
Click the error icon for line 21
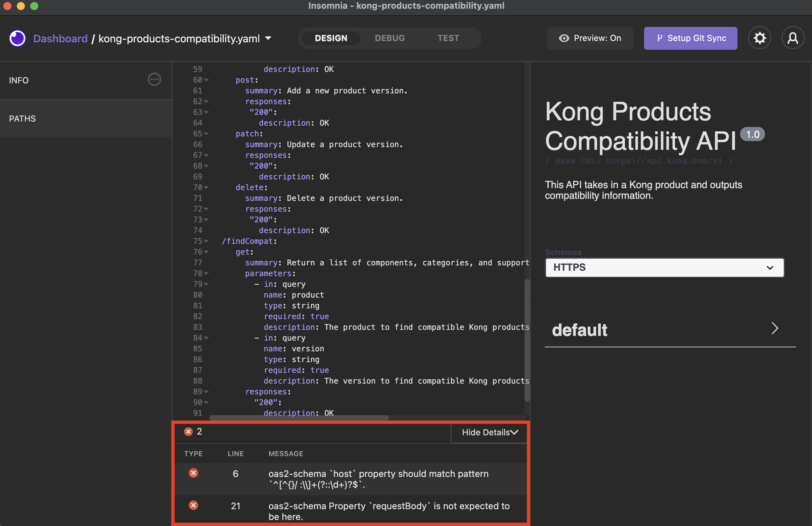click(x=193, y=505)
